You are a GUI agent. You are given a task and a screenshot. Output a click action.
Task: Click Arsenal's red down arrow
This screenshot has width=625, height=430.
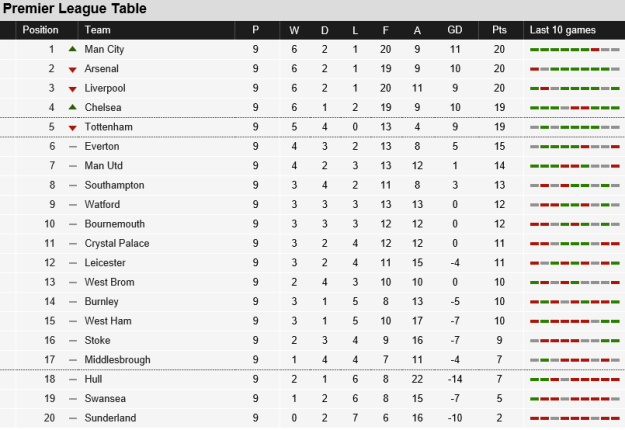tap(72, 69)
